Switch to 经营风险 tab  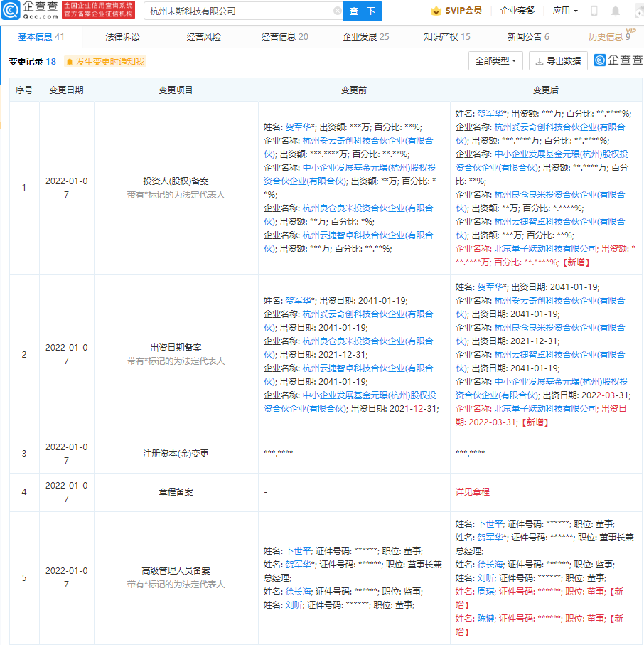pos(203,36)
